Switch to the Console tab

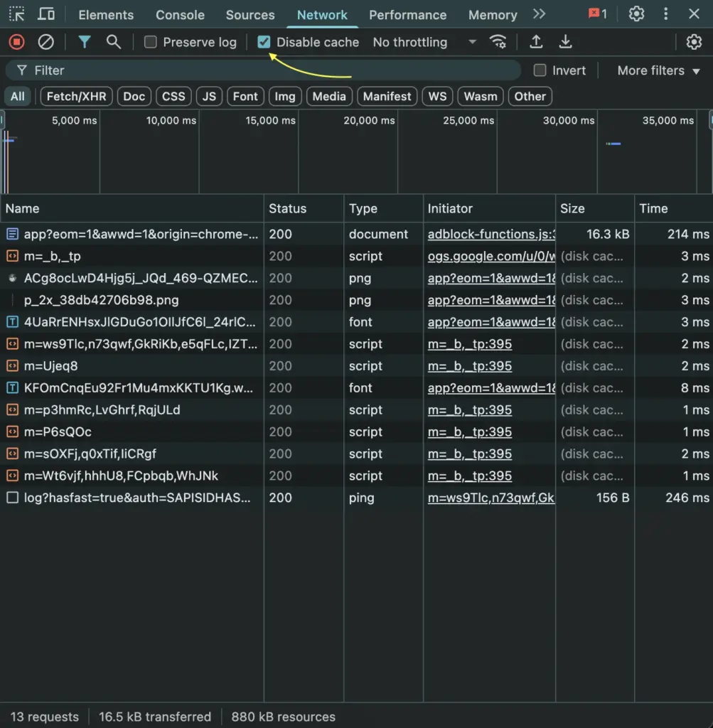coord(180,15)
